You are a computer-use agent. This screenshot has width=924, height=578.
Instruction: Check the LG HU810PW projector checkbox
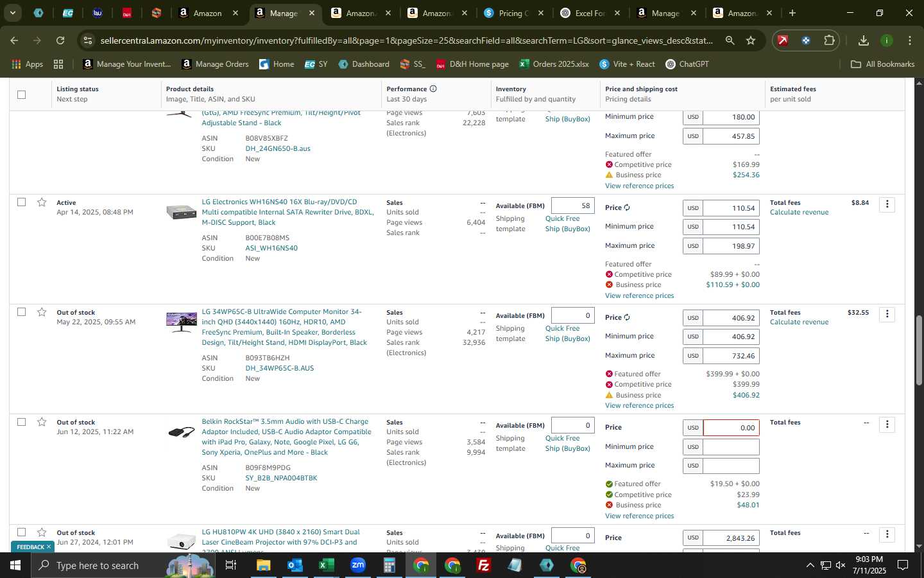[21, 532]
